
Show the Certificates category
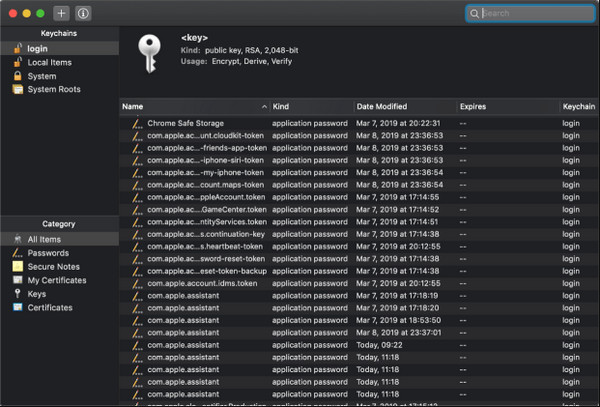click(x=50, y=308)
